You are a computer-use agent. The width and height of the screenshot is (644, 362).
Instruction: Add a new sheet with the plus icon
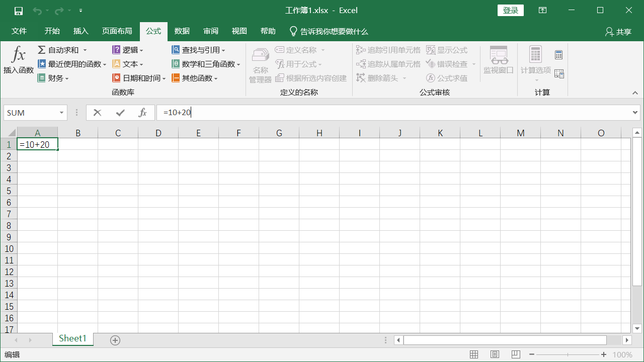(115, 340)
